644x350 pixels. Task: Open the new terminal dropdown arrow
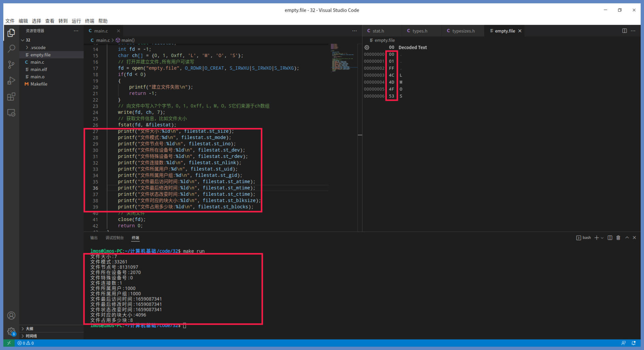point(602,238)
